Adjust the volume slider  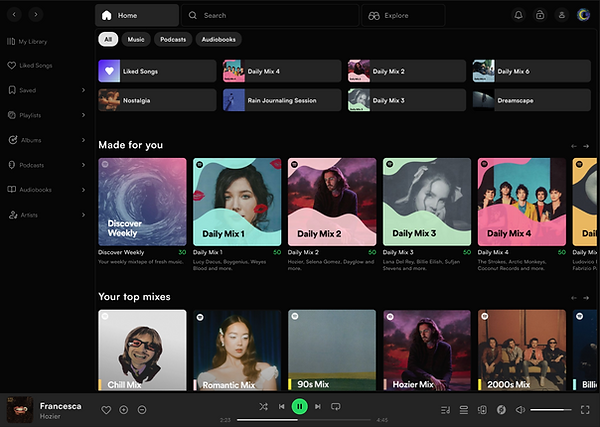551,410
